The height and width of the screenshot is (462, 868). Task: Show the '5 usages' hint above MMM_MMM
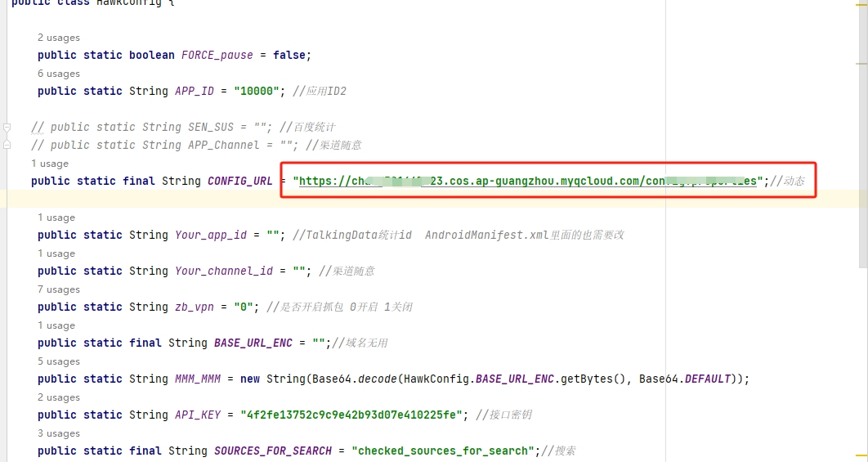pyautogui.click(x=59, y=361)
